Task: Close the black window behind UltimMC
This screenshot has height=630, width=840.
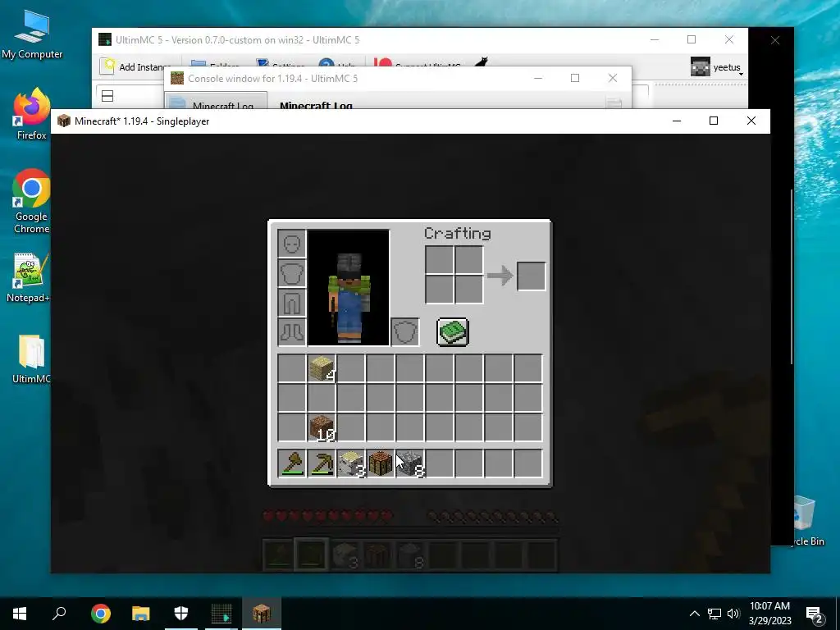Action: pyautogui.click(x=774, y=40)
